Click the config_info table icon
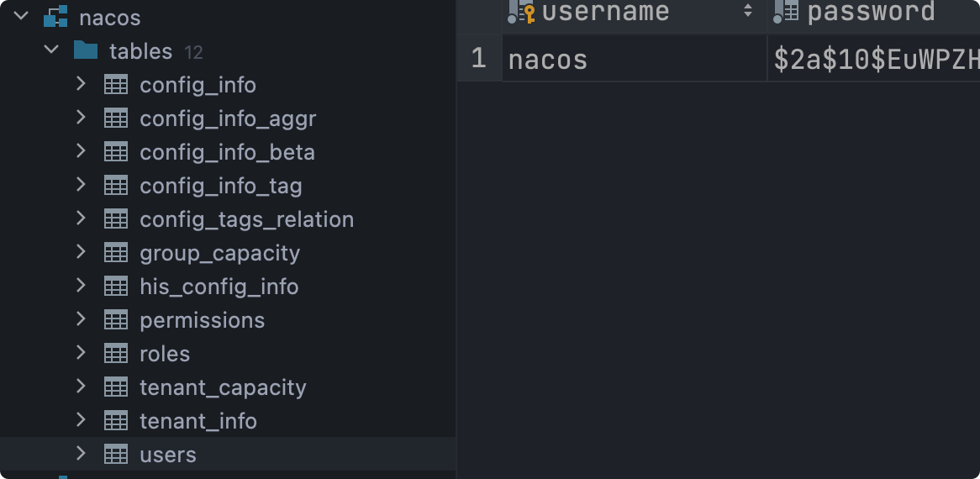The height and width of the screenshot is (479, 980). pyautogui.click(x=115, y=84)
